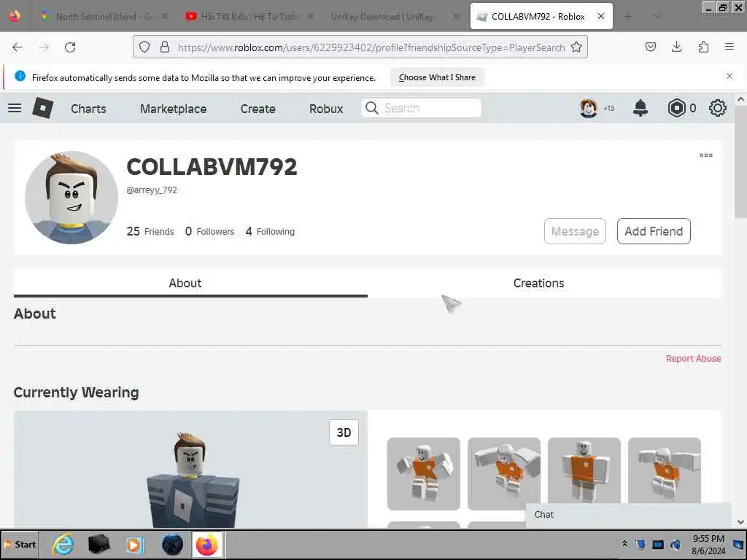Click the tracking protection shield icon
This screenshot has width=747, height=560.
click(x=144, y=47)
